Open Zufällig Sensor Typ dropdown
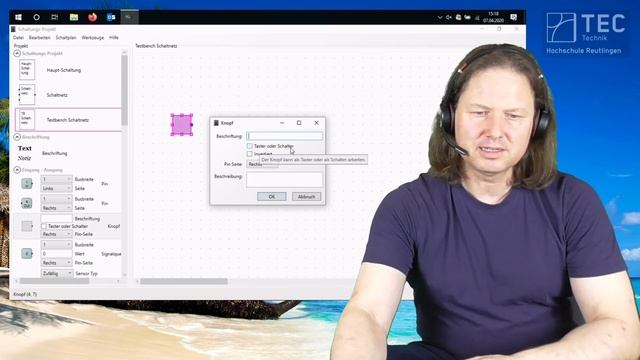 [x=57, y=273]
